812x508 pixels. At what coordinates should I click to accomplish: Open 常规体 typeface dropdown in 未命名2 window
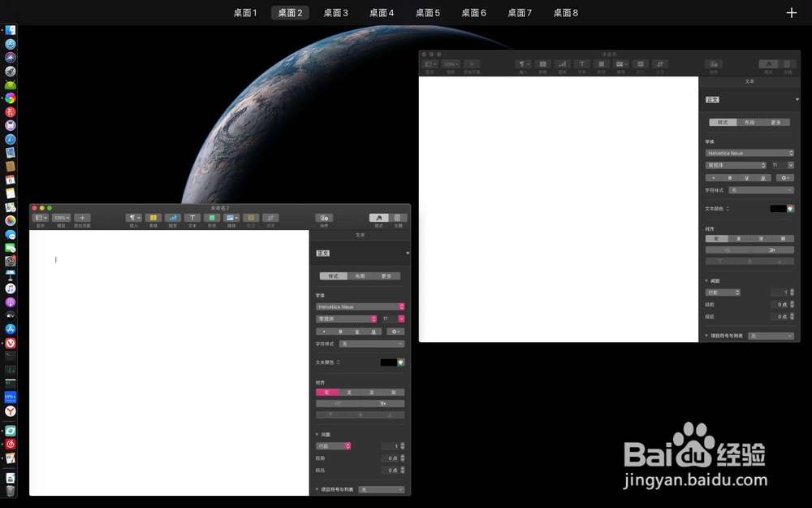[x=347, y=319]
